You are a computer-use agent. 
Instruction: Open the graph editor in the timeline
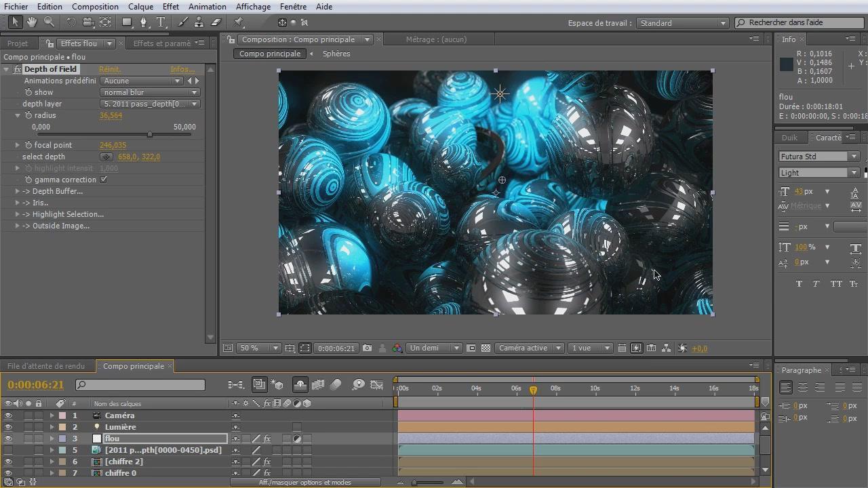point(377,385)
